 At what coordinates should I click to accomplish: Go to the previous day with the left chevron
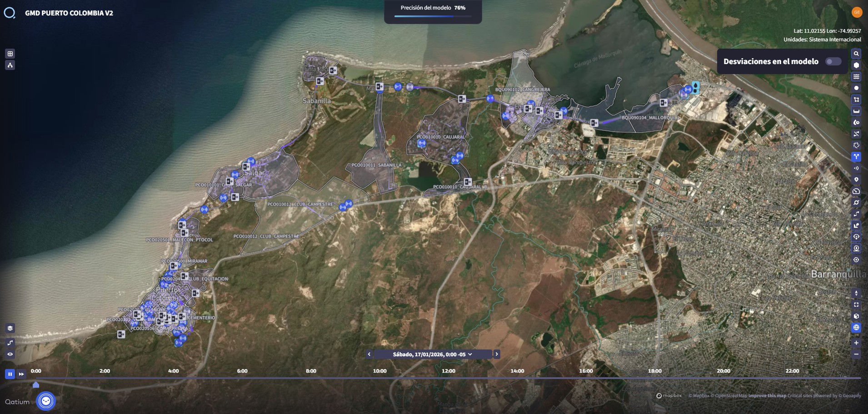click(369, 354)
